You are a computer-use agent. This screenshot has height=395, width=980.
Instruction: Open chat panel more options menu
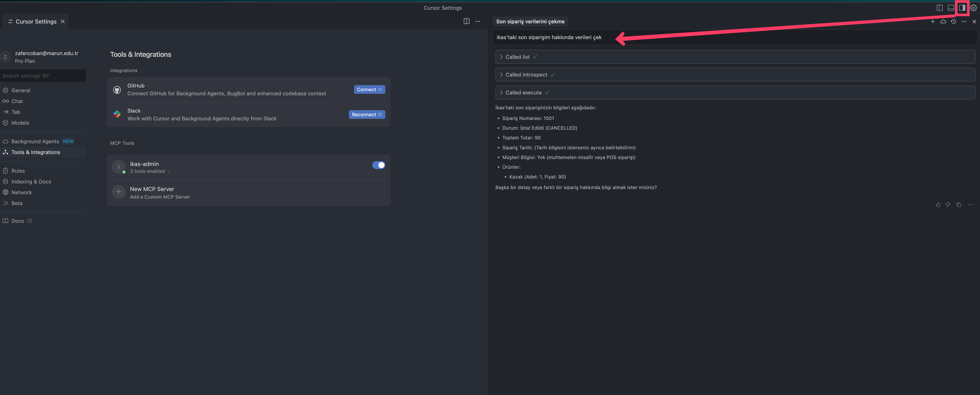964,22
